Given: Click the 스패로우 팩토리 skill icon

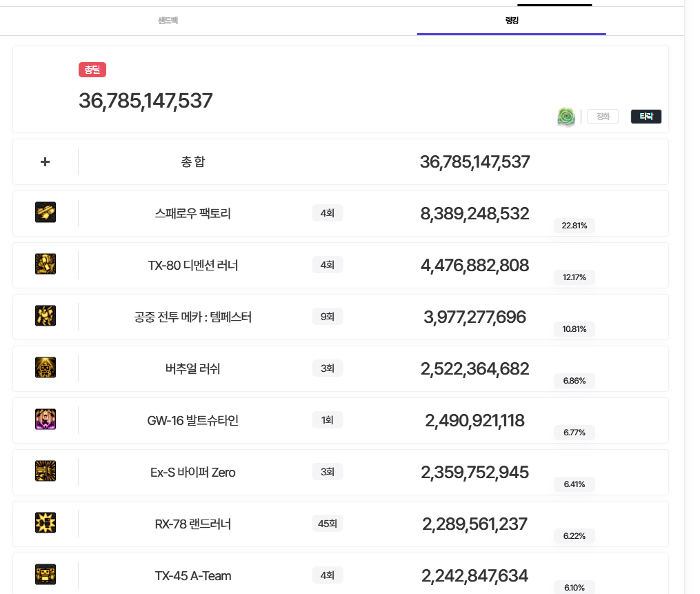Looking at the screenshot, I should point(46,212).
